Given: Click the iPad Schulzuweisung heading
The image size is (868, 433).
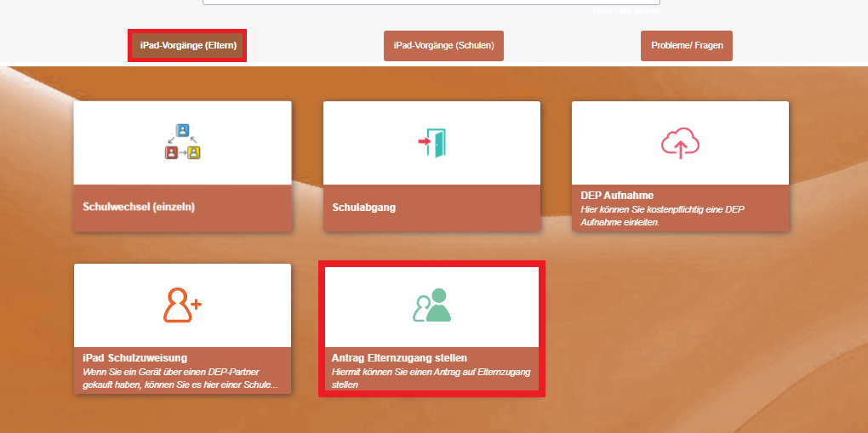Looking at the screenshot, I should point(134,358).
